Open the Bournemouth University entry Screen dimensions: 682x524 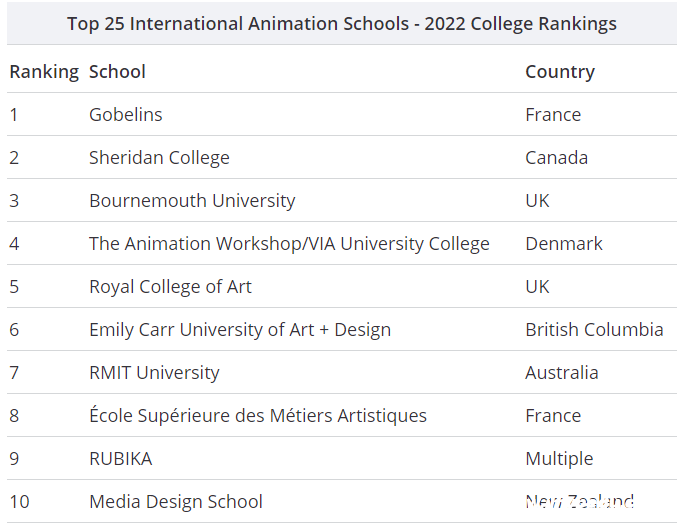[192, 201]
